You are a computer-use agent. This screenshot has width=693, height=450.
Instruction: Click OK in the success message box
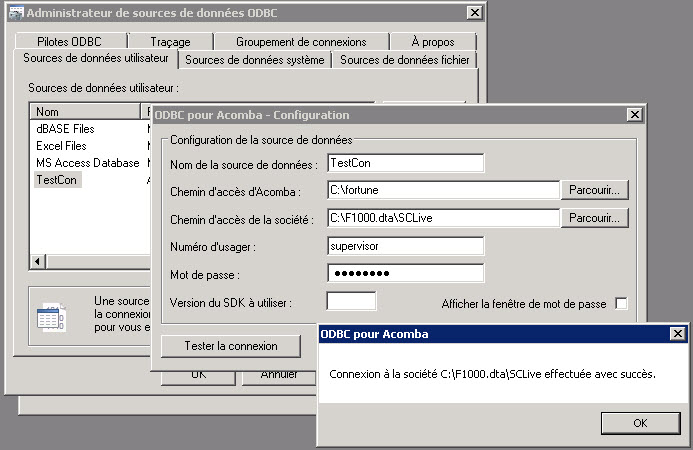pyautogui.click(x=640, y=423)
